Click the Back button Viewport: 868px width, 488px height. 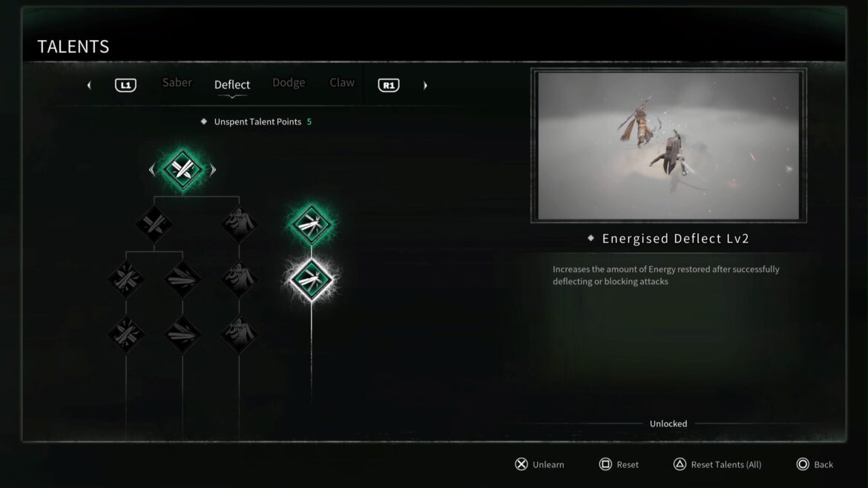(x=815, y=464)
